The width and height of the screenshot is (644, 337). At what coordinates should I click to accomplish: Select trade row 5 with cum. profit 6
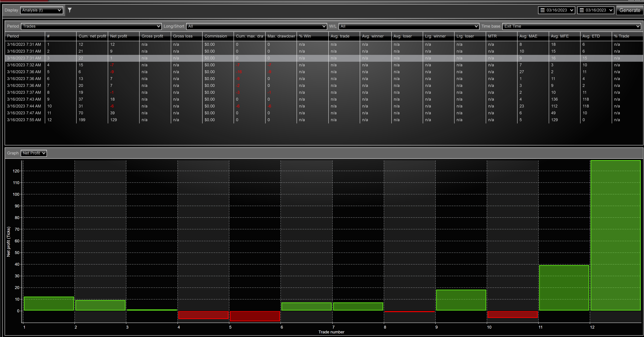point(324,72)
